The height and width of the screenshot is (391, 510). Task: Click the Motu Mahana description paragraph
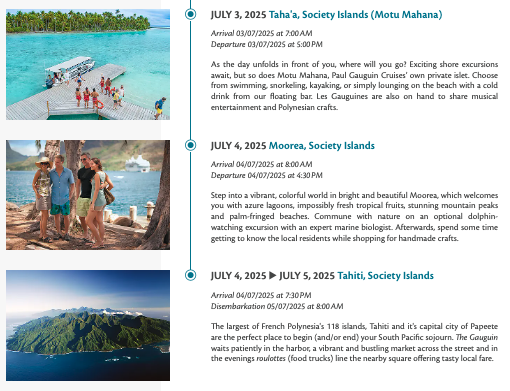click(x=354, y=86)
